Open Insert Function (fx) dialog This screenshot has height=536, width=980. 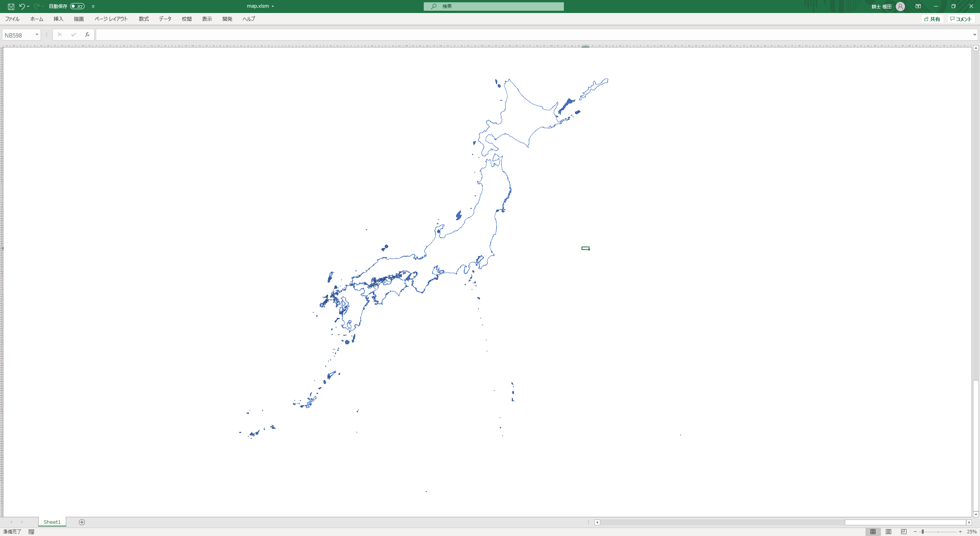coord(87,35)
